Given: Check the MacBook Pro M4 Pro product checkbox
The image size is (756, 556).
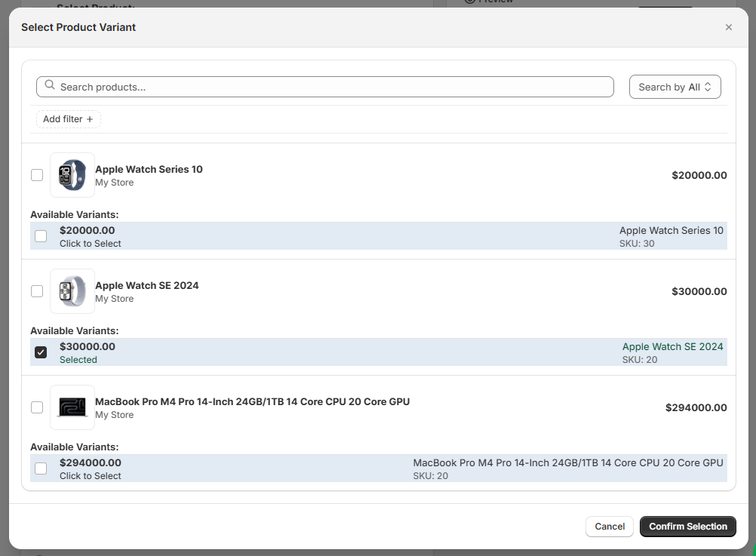Looking at the screenshot, I should pyautogui.click(x=37, y=407).
